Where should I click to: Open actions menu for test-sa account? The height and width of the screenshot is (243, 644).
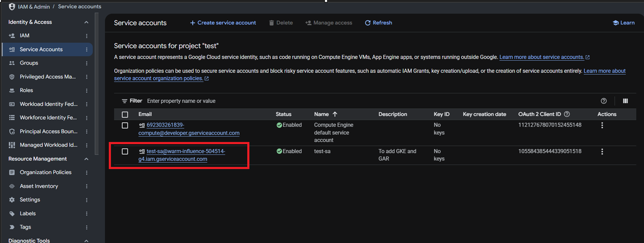tap(602, 152)
